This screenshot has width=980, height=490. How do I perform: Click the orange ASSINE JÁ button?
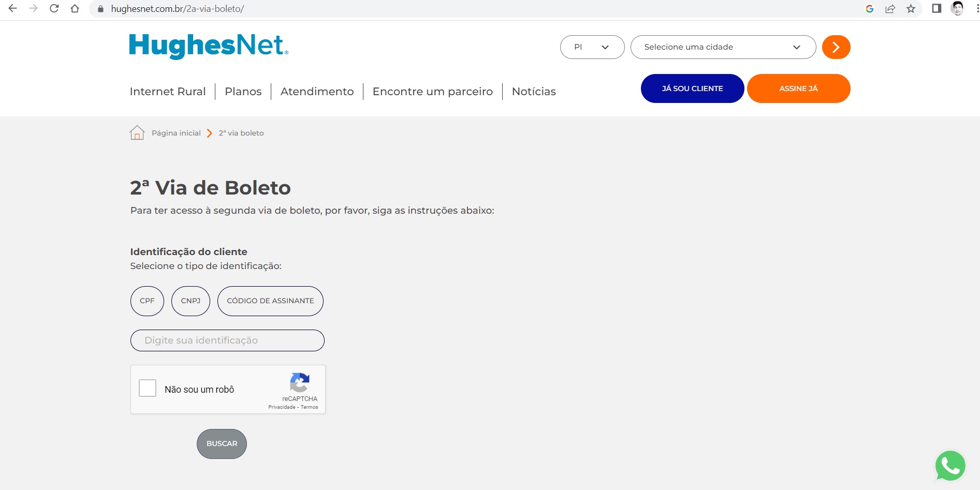point(799,88)
